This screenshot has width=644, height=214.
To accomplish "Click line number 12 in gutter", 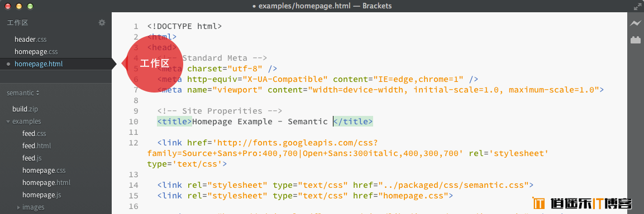I will click(133, 143).
